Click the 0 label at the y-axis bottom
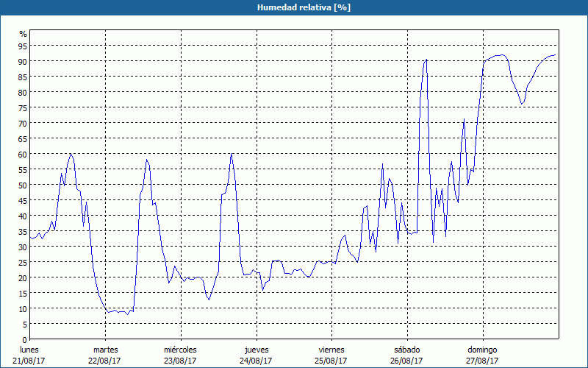Image resolution: width=588 pixels, height=368 pixels. pyautogui.click(x=25, y=339)
